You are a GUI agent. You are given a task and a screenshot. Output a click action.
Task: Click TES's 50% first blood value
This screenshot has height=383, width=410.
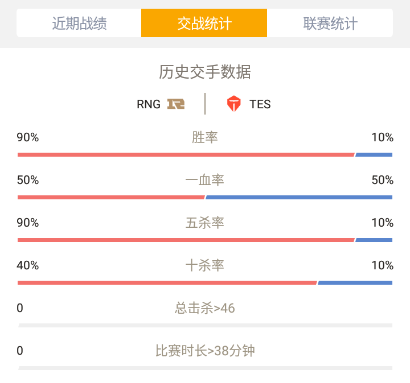click(x=382, y=180)
